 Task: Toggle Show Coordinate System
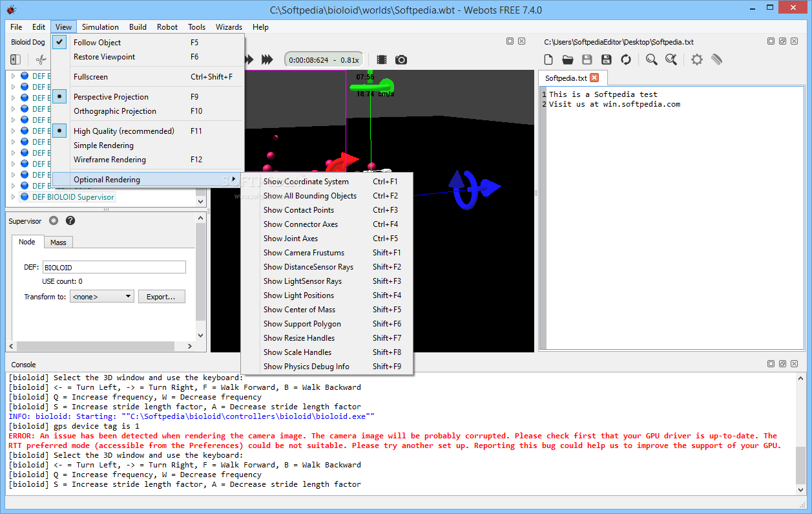click(x=327, y=182)
